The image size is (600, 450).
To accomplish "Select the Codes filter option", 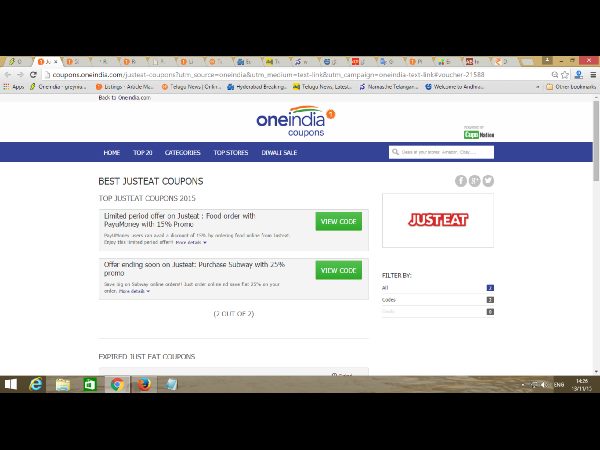I will 388,299.
